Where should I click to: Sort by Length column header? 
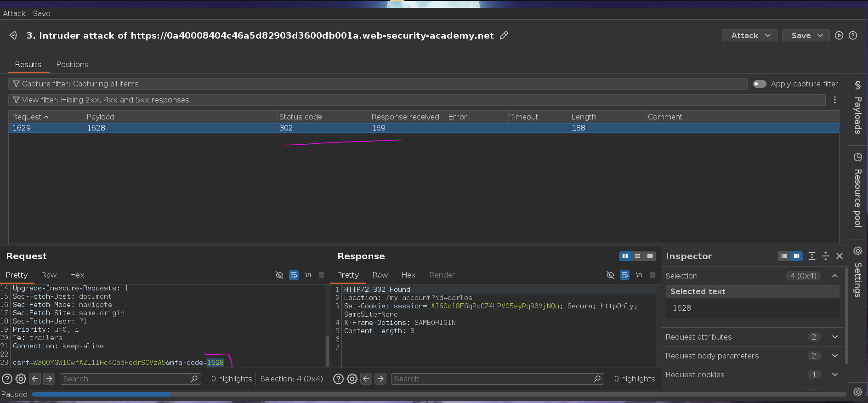pos(607,117)
